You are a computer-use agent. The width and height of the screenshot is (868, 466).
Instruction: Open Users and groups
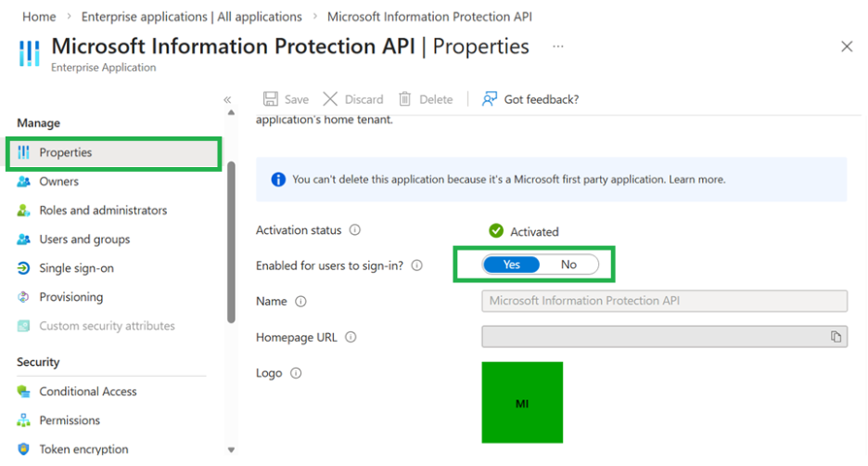tap(84, 239)
